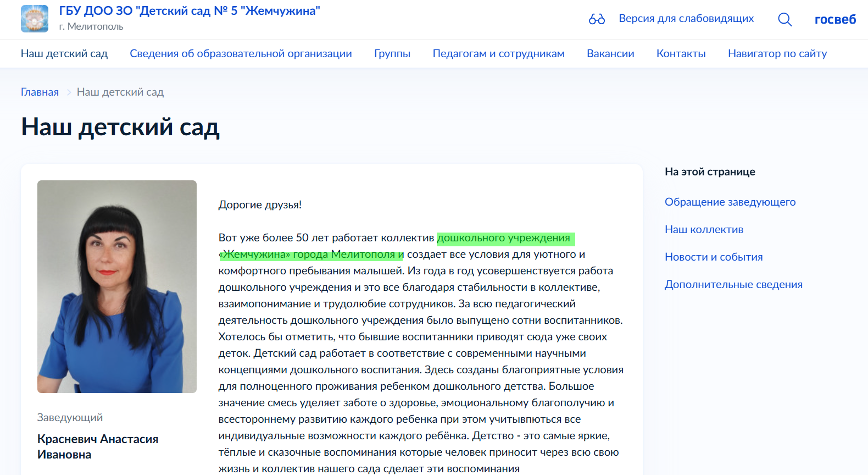This screenshot has width=868, height=475.
Task: Open the 'Группы' menu item
Action: click(x=392, y=53)
